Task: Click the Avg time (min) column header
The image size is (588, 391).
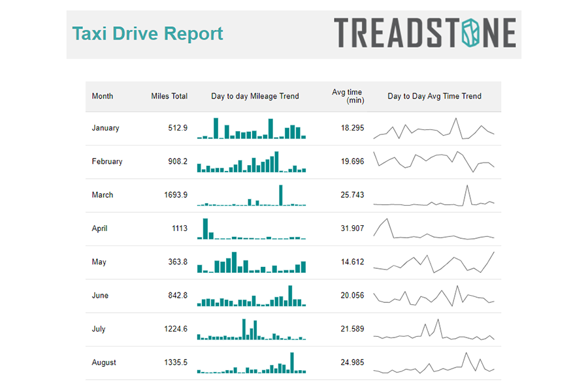Action: point(348,96)
